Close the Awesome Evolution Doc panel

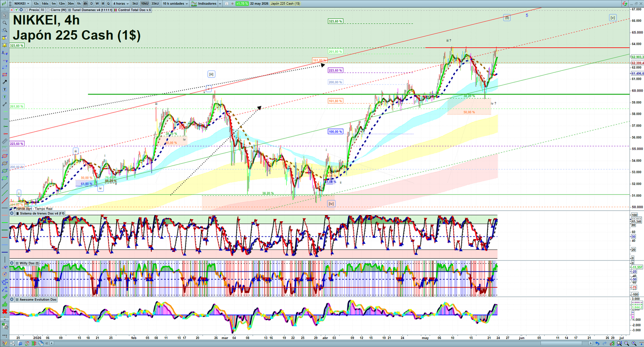(12, 299)
